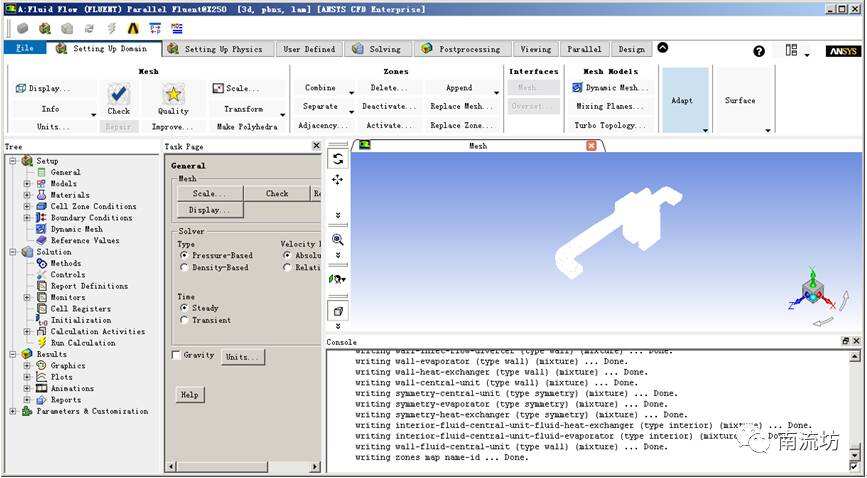
Task: Open Methods under Solution
Action: 66,263
